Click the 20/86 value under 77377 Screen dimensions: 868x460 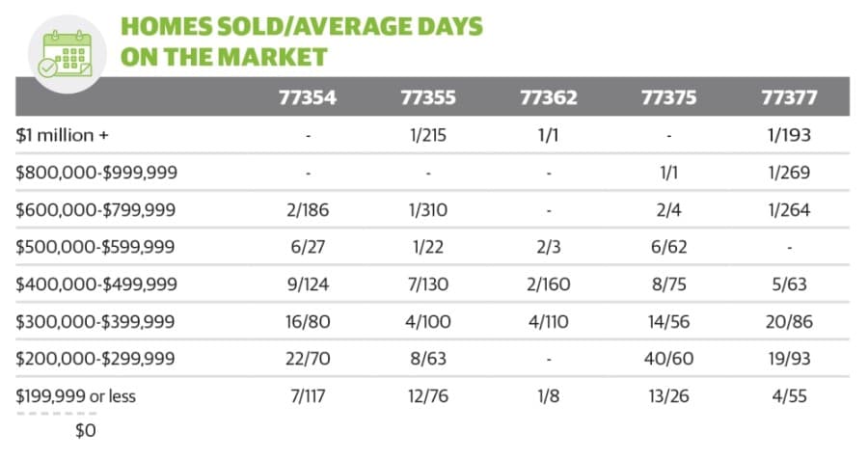[789, 321]
